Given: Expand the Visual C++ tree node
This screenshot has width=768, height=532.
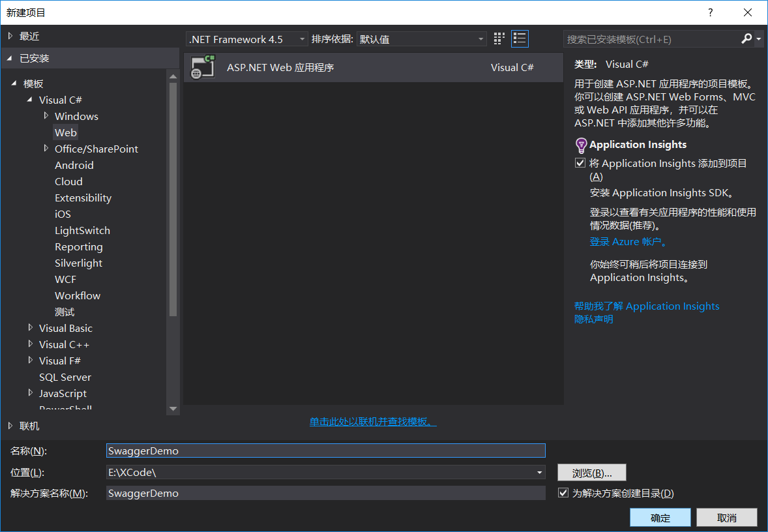Looking at the screenshot, I should point(31,344).
